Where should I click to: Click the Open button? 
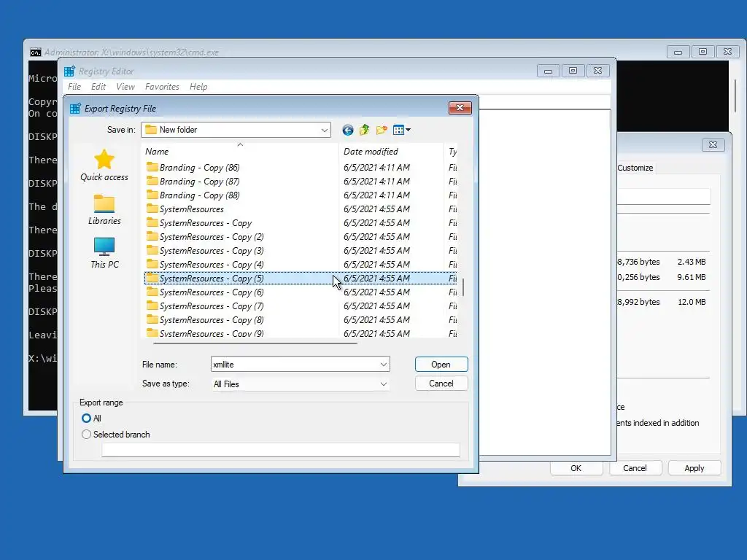441,365
